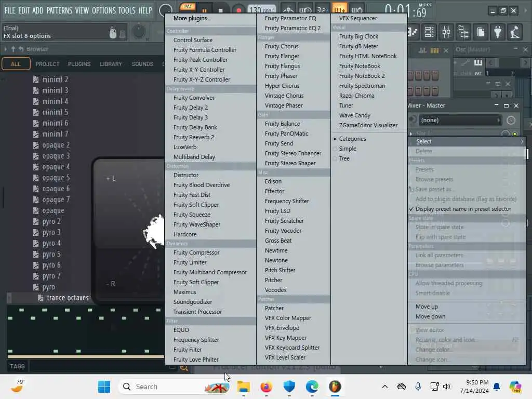Click the yellow bars icon beside the levels icon
This screenshot has height=399, width=532.
pyautogui.click(x=434, y=50)
